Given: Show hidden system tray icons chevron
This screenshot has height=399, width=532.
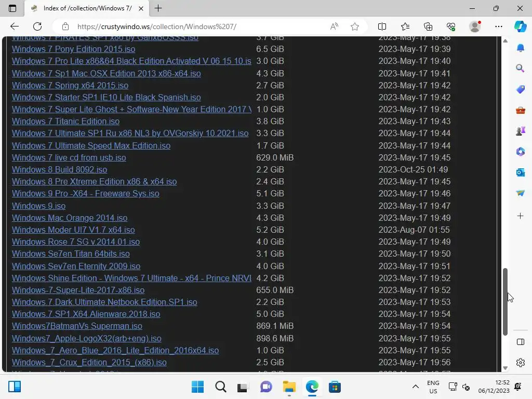Looking at the screenshot, I should point(415,387).
